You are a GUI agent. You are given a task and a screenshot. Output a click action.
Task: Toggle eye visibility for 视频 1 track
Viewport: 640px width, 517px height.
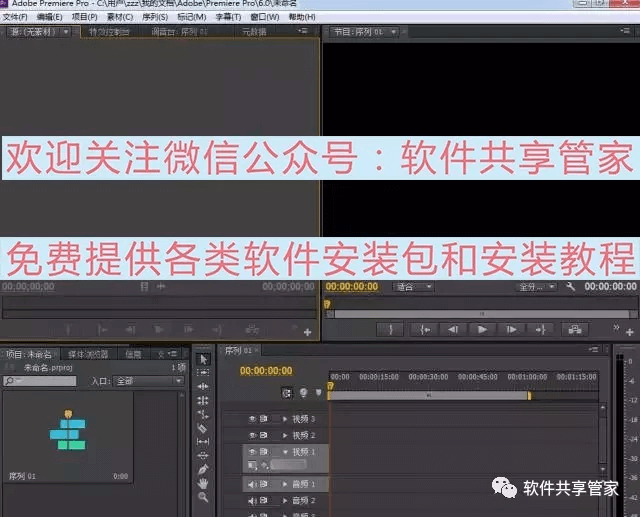coord(252,452)
